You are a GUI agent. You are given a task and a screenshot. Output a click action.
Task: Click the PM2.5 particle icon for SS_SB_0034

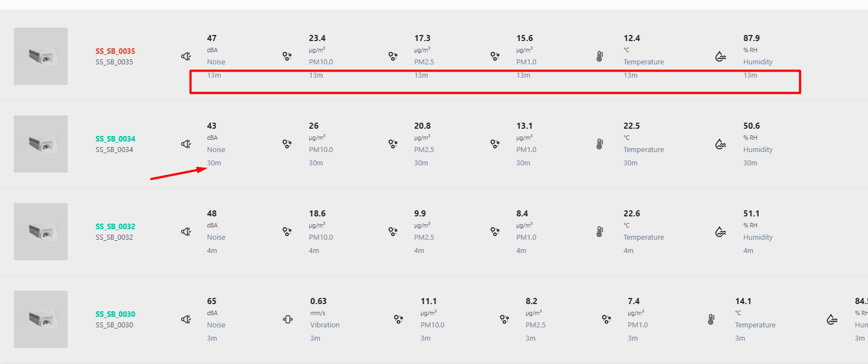tap(393, 144)
